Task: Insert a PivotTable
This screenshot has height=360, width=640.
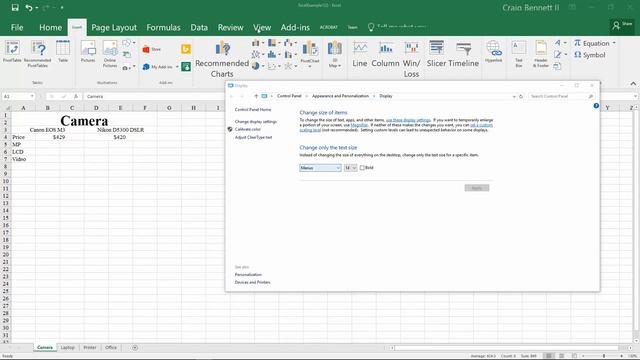Action: coord(12,51)
